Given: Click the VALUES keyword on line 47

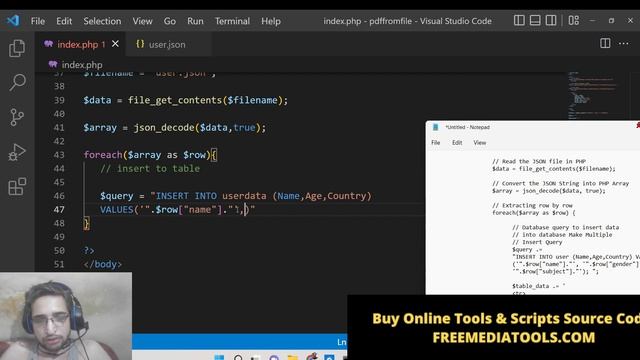Looking at the screenshot, I should pos(117,209).
